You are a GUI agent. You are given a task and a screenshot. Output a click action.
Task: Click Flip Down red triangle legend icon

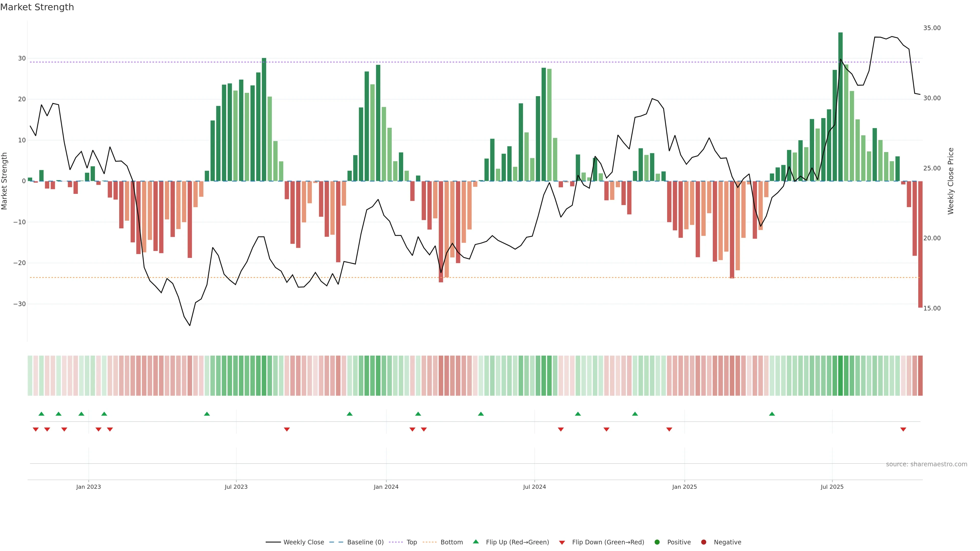coord(562,543)
